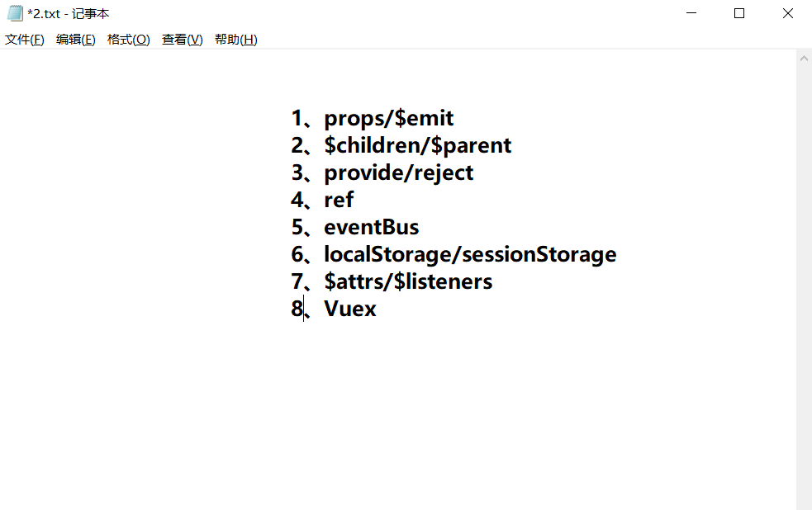The image size is (812, 510).
Task: Open the 文件(F) menu
Action: (x=24, y=39)
